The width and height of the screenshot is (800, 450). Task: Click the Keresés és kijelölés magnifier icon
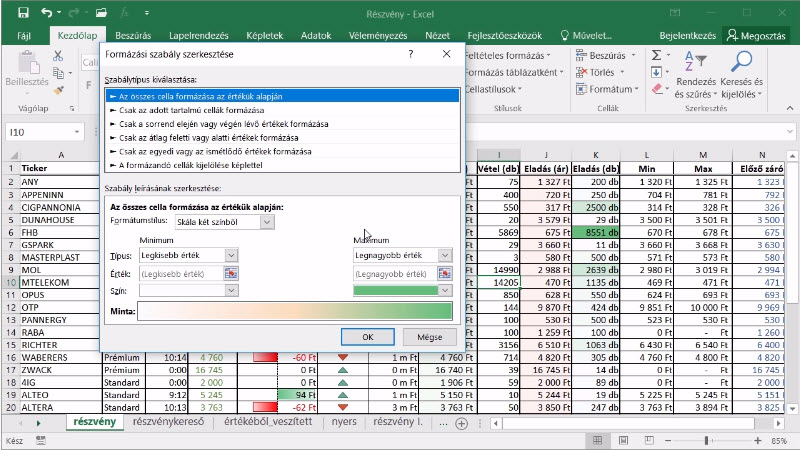[x=741, y=62]
